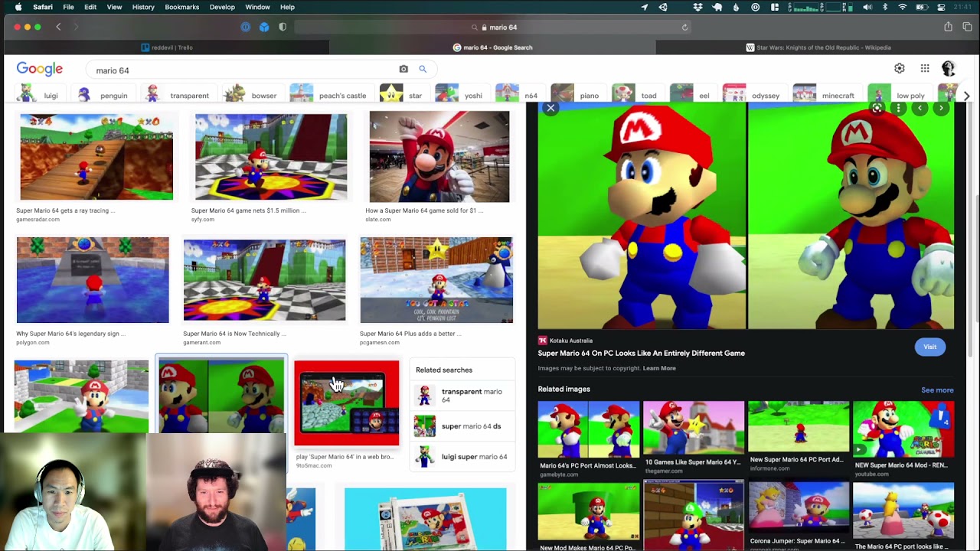The height and width of the screenshot is (551, 980).
Task: Open the Bluetooth menu bar icon
Action: click(885, 7)
